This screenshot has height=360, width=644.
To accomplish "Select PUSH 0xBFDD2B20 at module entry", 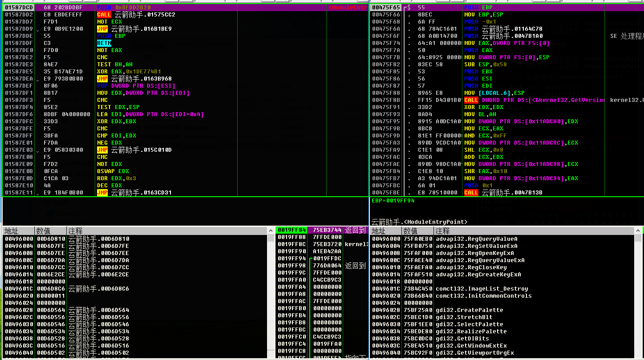I will pyautogui.click(x=124, y=8).
